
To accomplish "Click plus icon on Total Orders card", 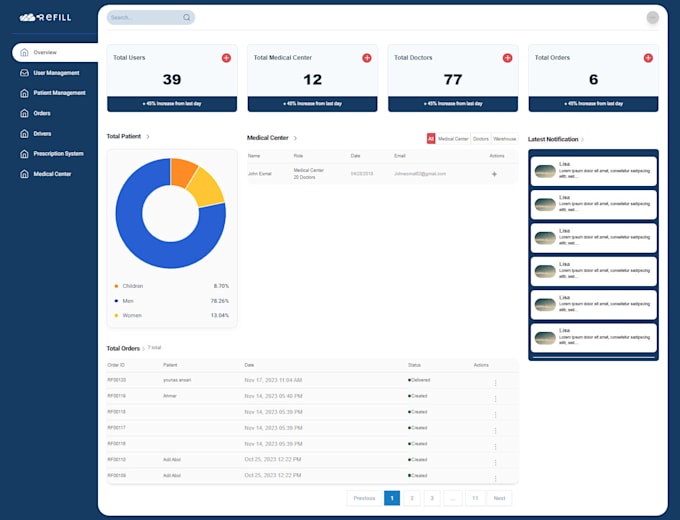I will pos(648,58).
